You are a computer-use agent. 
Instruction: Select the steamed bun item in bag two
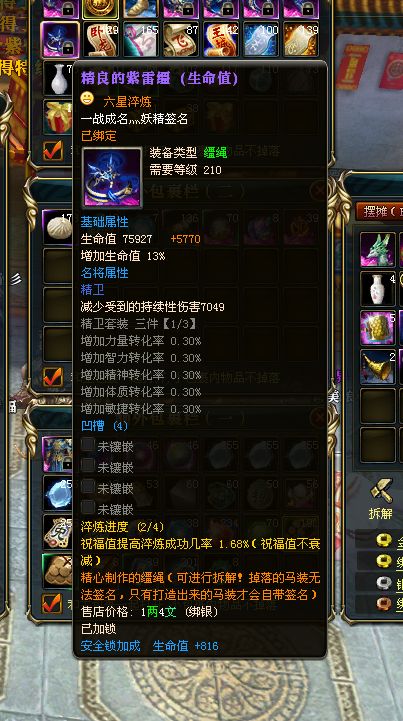59,227
